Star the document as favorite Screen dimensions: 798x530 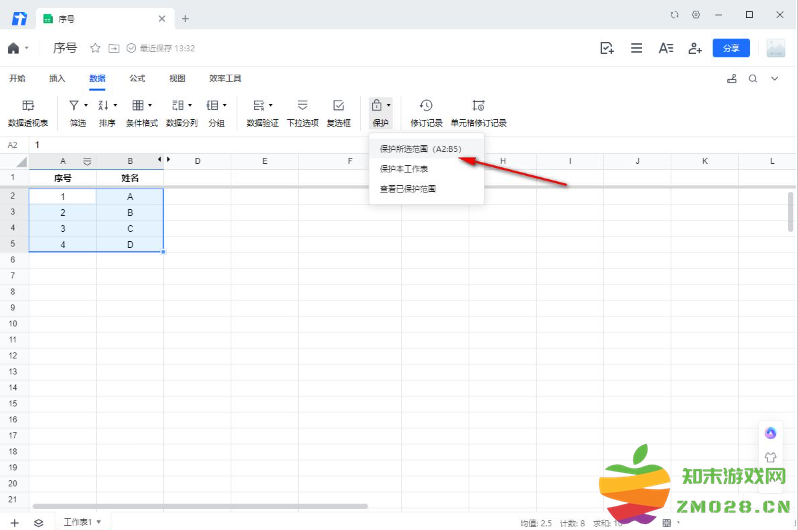click(x=95, y=48)
